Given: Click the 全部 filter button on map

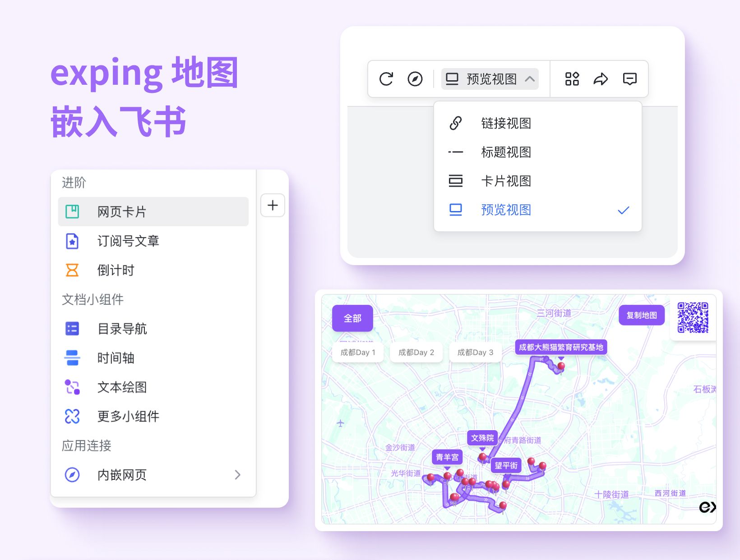Looking at the screenshot, I should coord(352,318).
